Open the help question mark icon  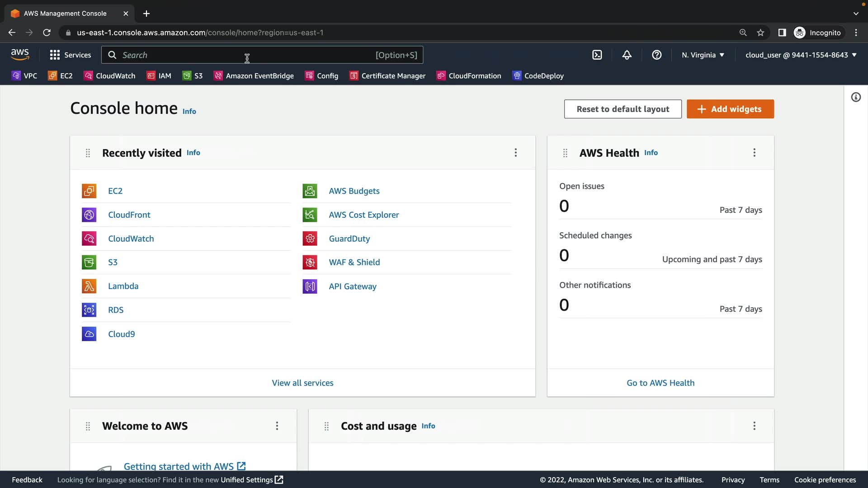[x=656, y=55]
